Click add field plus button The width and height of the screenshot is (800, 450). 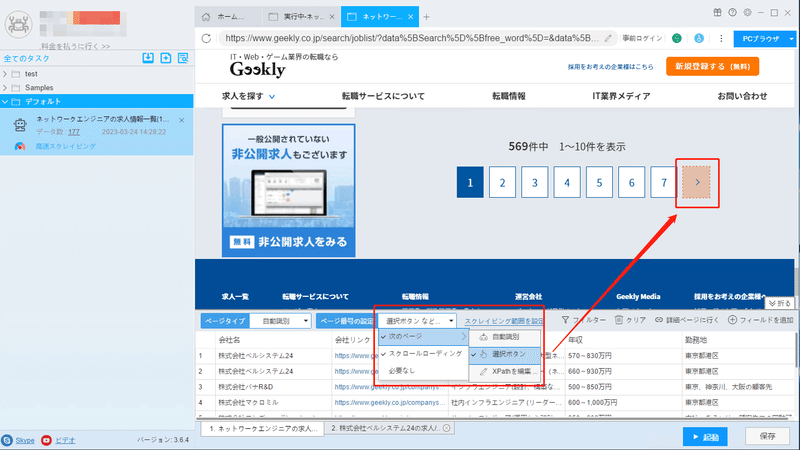pyautogui.click(x=761, y=320)
